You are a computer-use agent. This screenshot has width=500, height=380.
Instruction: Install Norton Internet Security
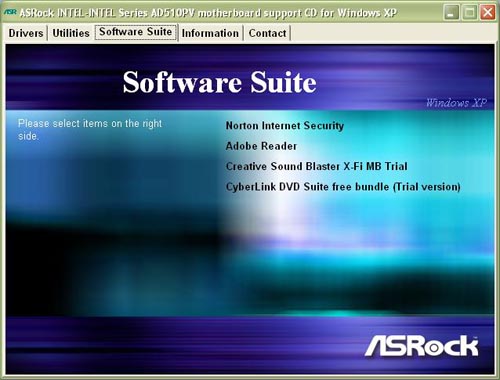285,126
